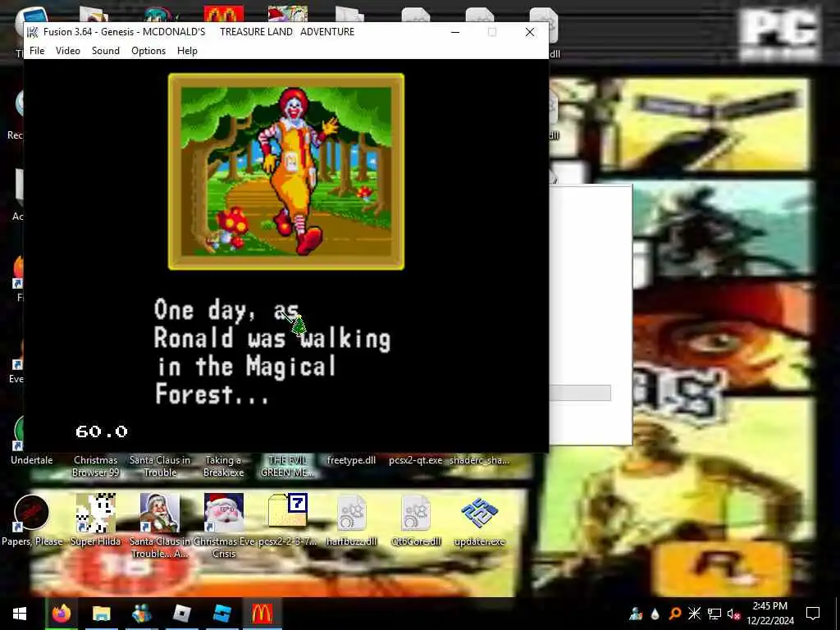Viewport: 840px width, 630px height.
Task: Select the Qt6Core.dll file icon
Action: pyautogui.click(x=416, y=519)
